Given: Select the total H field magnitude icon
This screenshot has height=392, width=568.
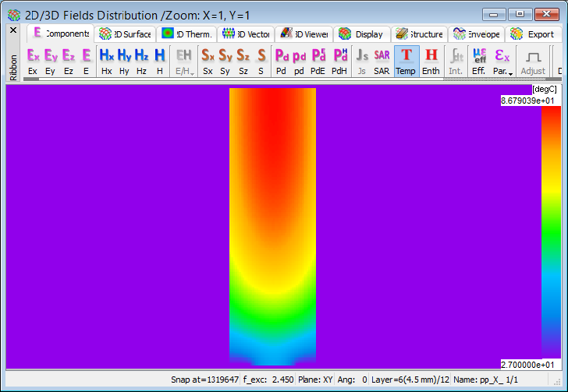Looking at the screenshot, I should 159,61.
